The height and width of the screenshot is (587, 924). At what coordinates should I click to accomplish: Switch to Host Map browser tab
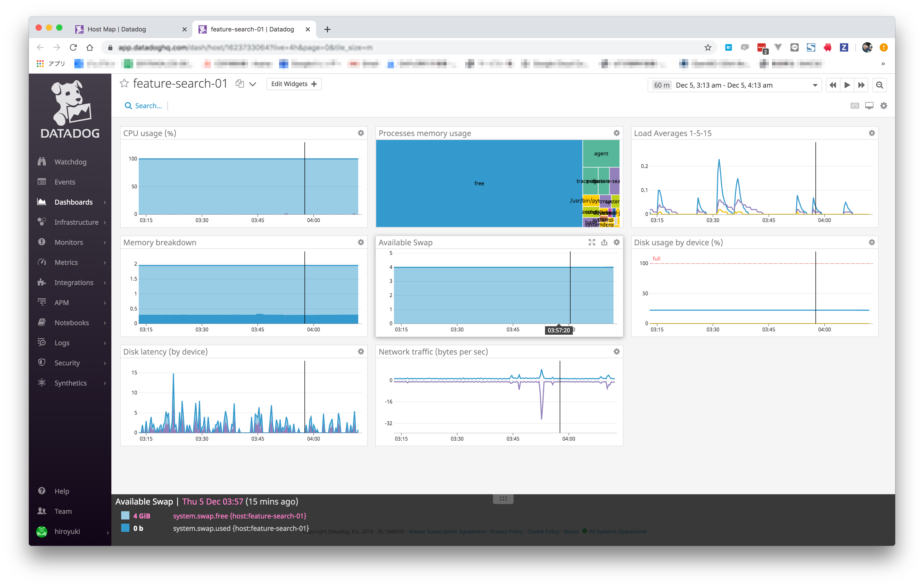pos(117,29)
